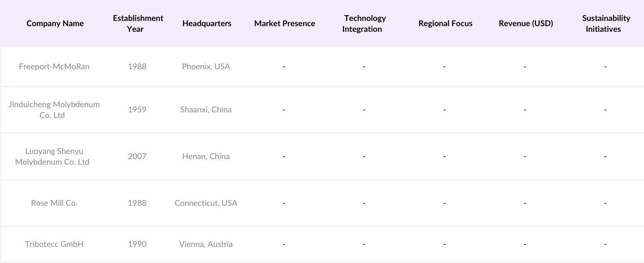This screenshot has height=263, width=644.
Task: Select the Shaanxi, China cell
Action: point(206,110)
